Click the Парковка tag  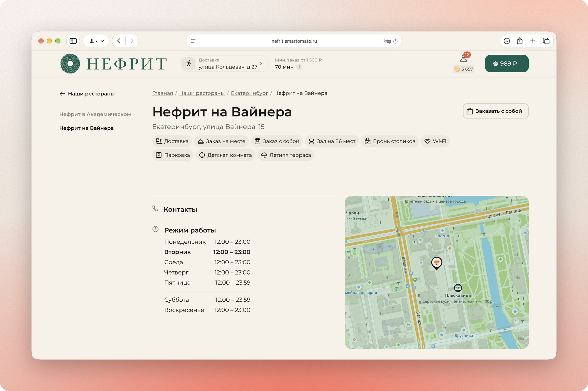[x=173, y=155]
